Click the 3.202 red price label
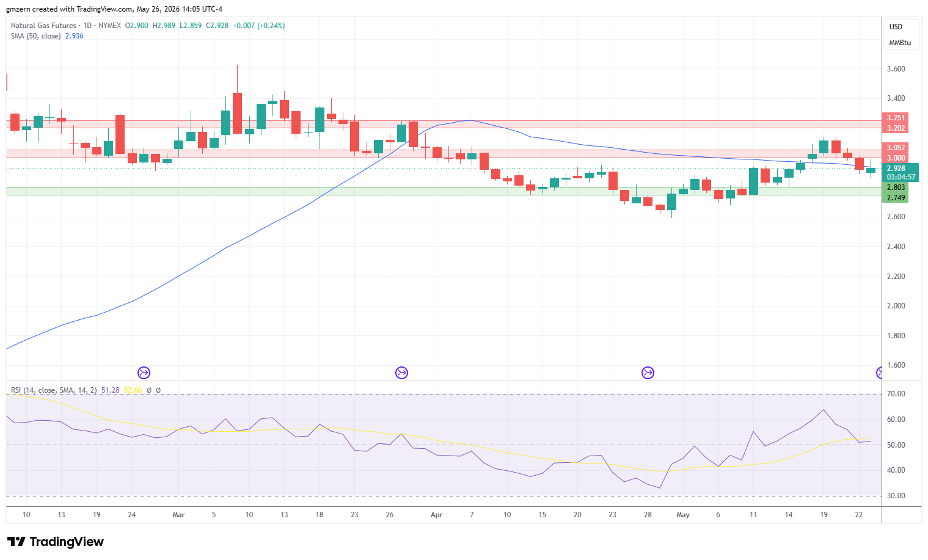Image resolution: width=928 pixels, height=560 pixels. click(896, 128)
